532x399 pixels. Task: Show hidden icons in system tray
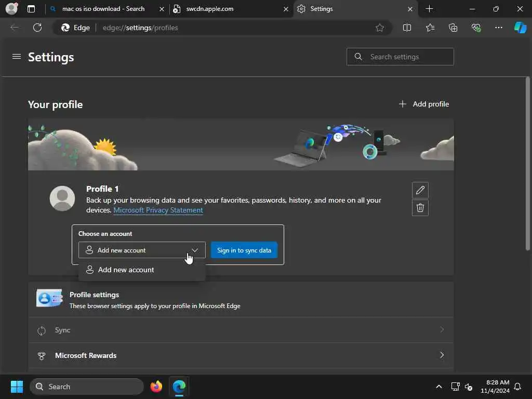pyautogui.click(x=438, y=387)
